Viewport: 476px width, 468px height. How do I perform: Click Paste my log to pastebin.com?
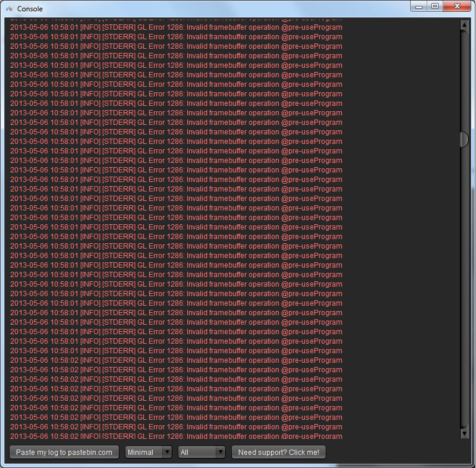[x=64, y=452]
